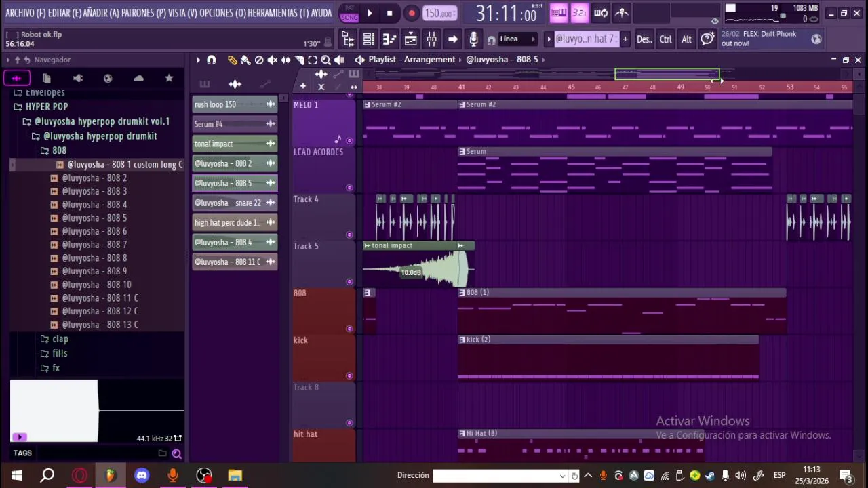
Task: Open PATRONES menu
Action: [x=143, y=13]
